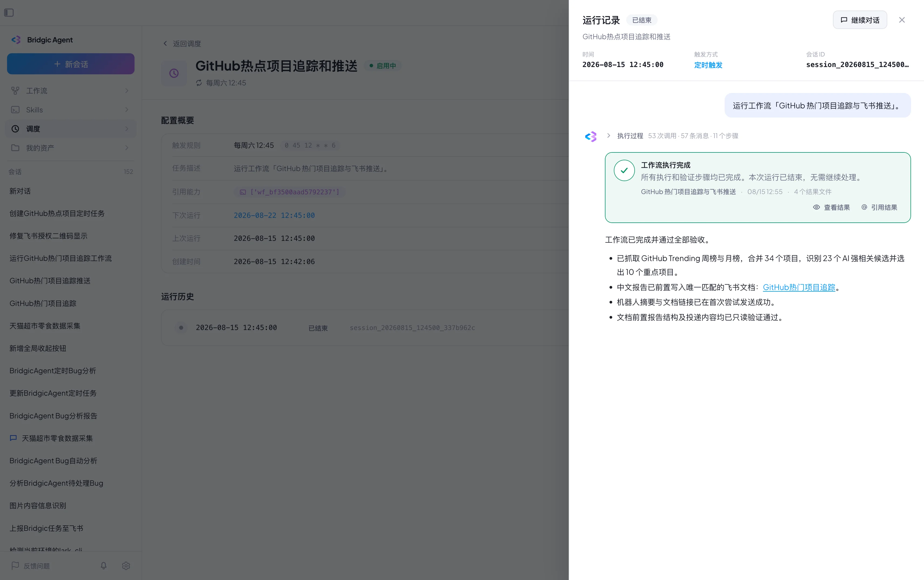Click the 反馈问题 feedback link
The height and width of the screenshot is (580, 924).
point(30,566)
